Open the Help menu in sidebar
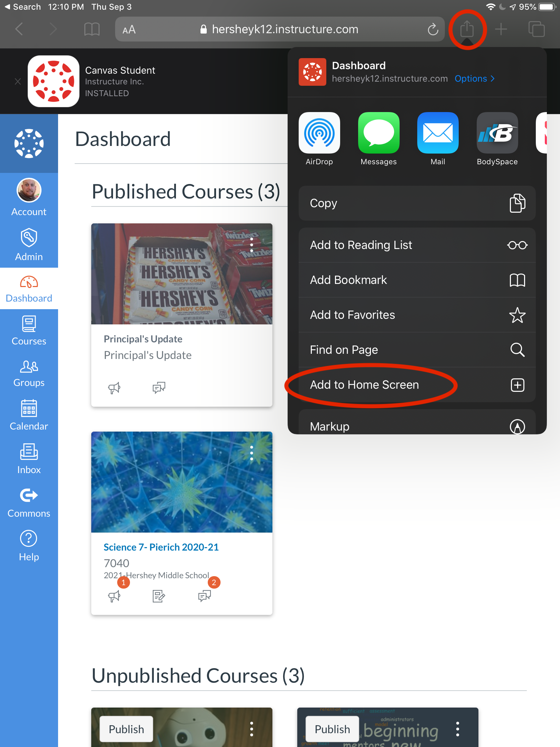The image size is (560, 747). click(29, 546)
